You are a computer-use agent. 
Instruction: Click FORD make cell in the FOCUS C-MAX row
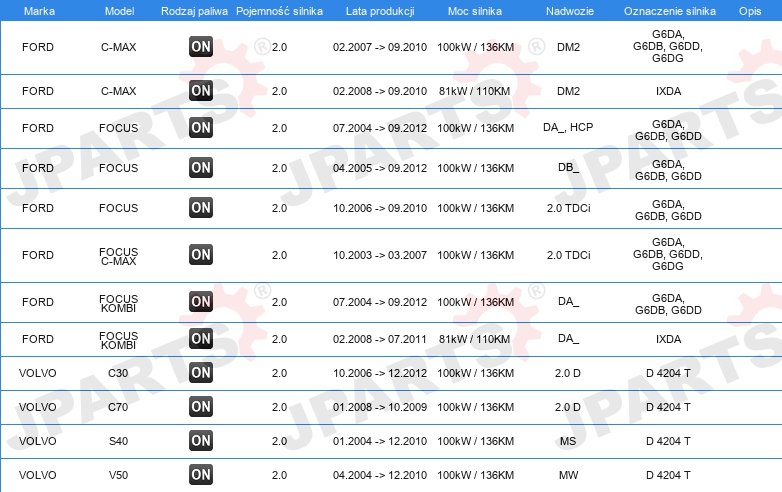point(38,255)
